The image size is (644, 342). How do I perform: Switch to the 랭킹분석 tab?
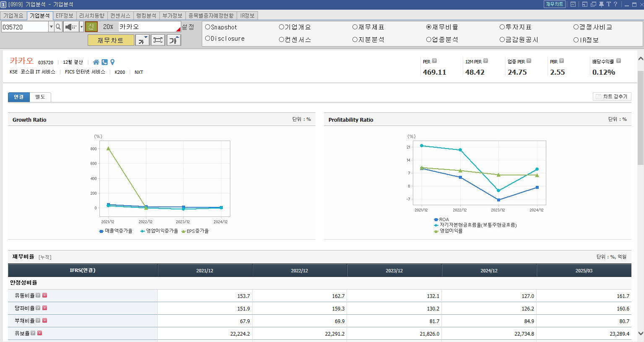146,16
